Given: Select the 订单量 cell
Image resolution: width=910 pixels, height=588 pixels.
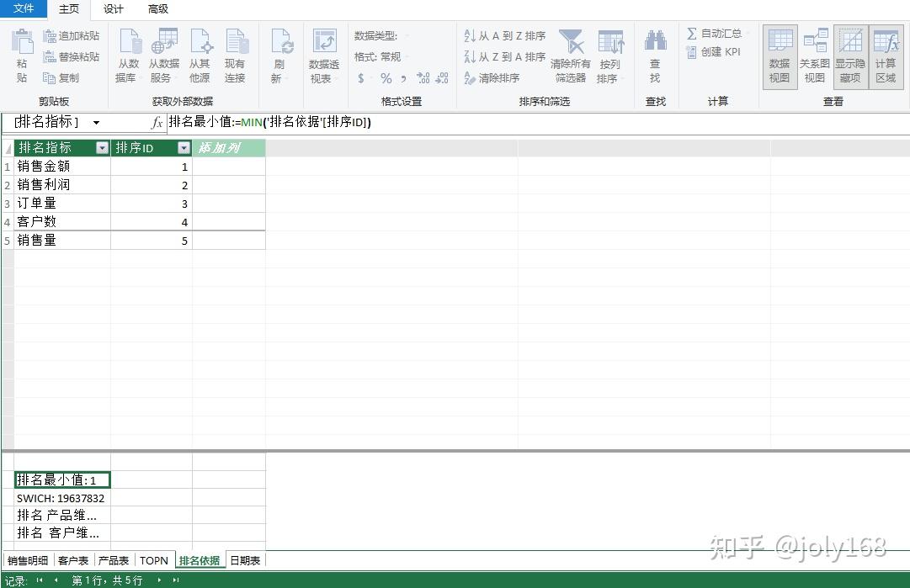Looking at the screenshot, I should 62,204.
